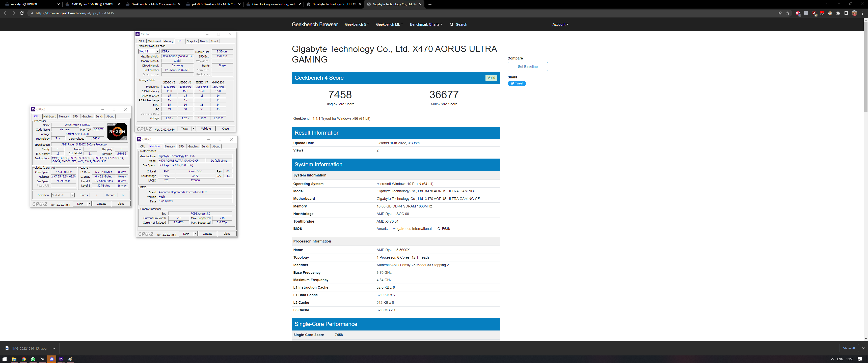
Task: Open the Socket #1 selection dropdown
Action: 63,195
